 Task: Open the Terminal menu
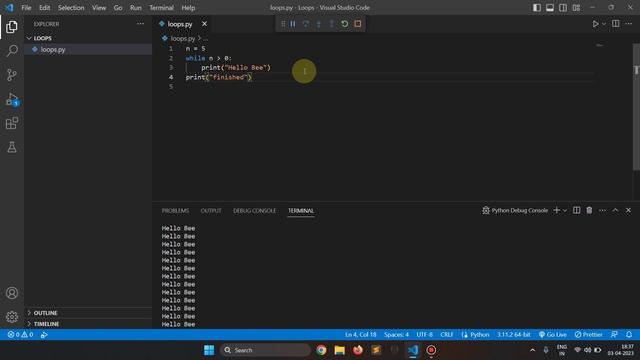[161, 8]
